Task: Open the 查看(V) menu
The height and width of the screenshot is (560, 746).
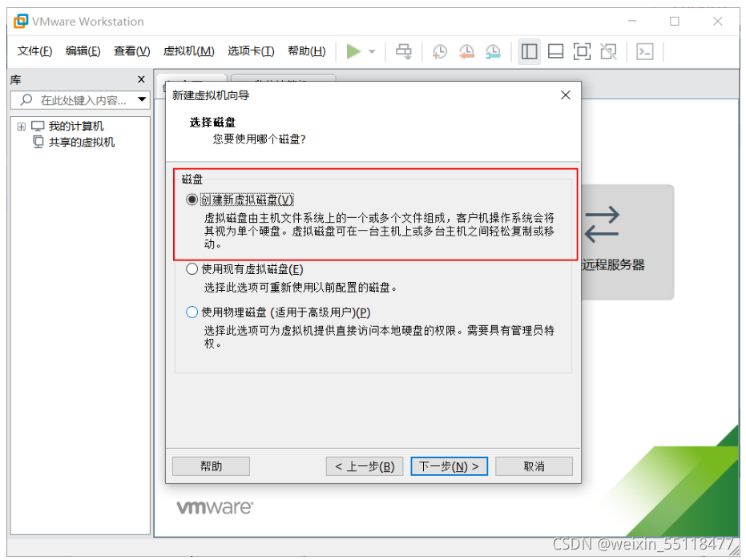Action: 131,51
